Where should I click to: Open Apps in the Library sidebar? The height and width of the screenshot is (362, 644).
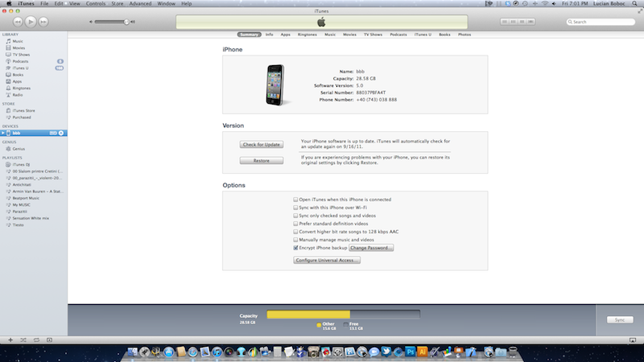pos(17,81)
